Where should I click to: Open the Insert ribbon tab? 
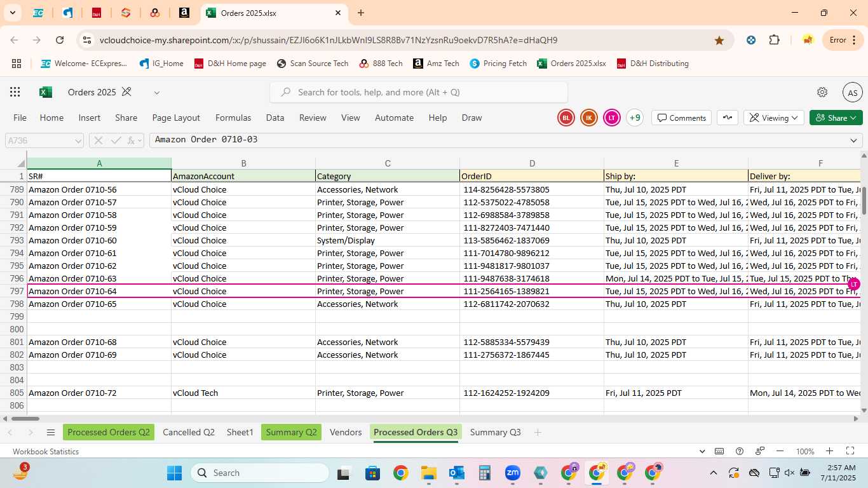tap(90, 118)
